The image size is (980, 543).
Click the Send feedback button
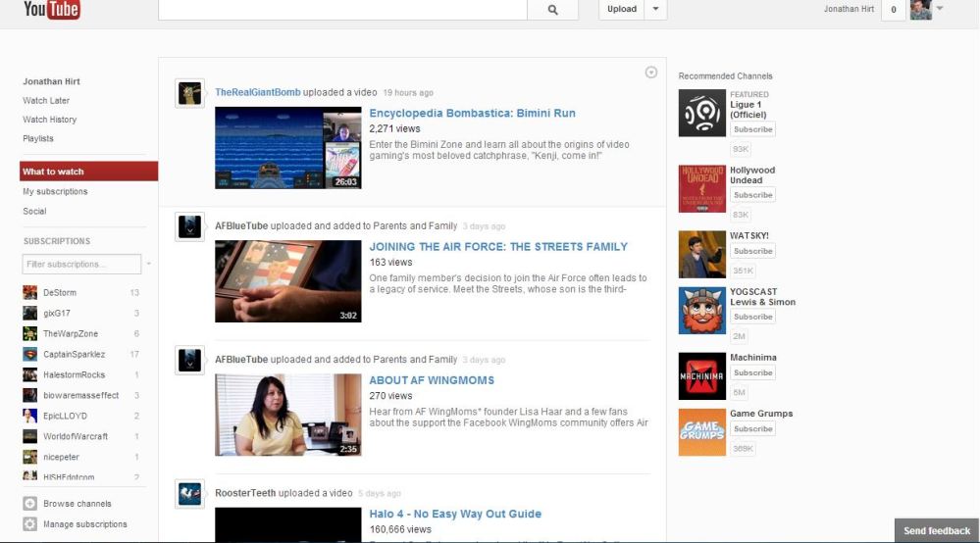click(x=936, y=531)
